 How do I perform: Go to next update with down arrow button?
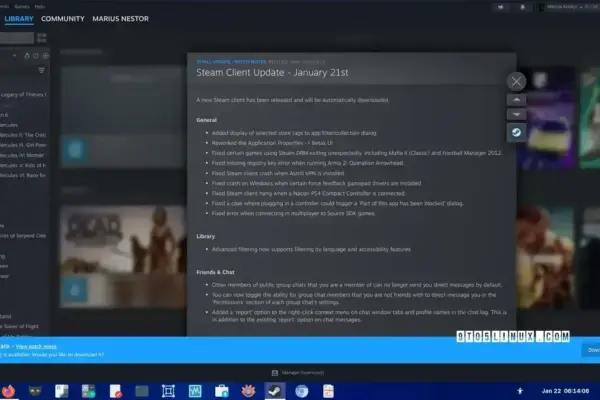tap(516, 114)
